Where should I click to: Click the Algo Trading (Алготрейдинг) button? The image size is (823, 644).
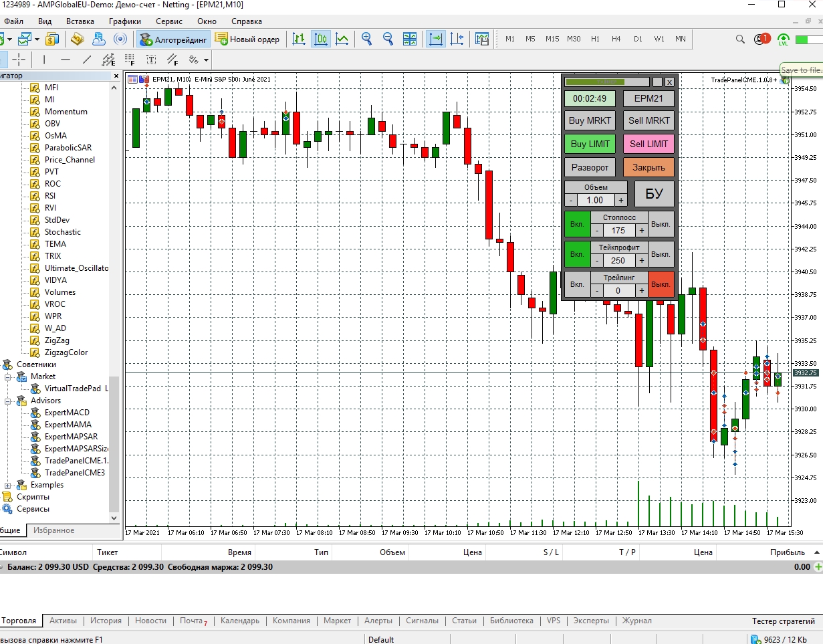tap(174, 39)
